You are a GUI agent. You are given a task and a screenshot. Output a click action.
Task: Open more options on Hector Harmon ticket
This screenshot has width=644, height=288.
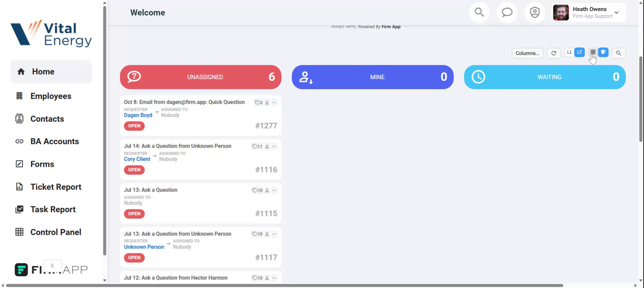coord(274,278)
